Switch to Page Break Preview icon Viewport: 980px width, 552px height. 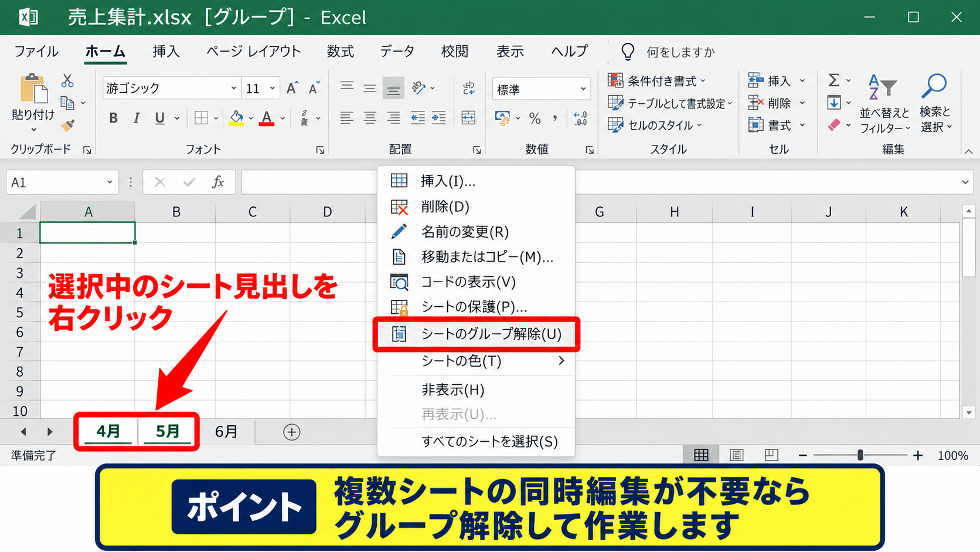pyautogui.click(x=771, y=455)
